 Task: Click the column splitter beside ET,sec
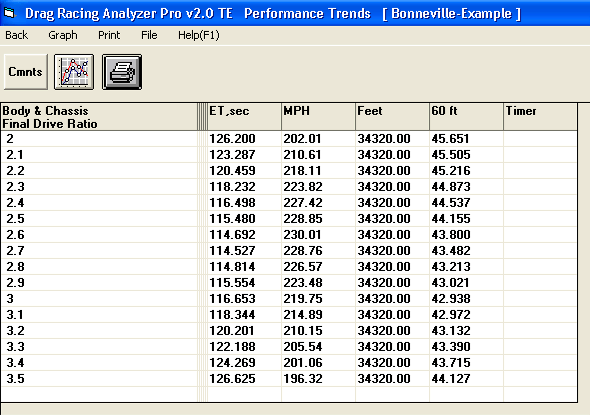[202, 117]
